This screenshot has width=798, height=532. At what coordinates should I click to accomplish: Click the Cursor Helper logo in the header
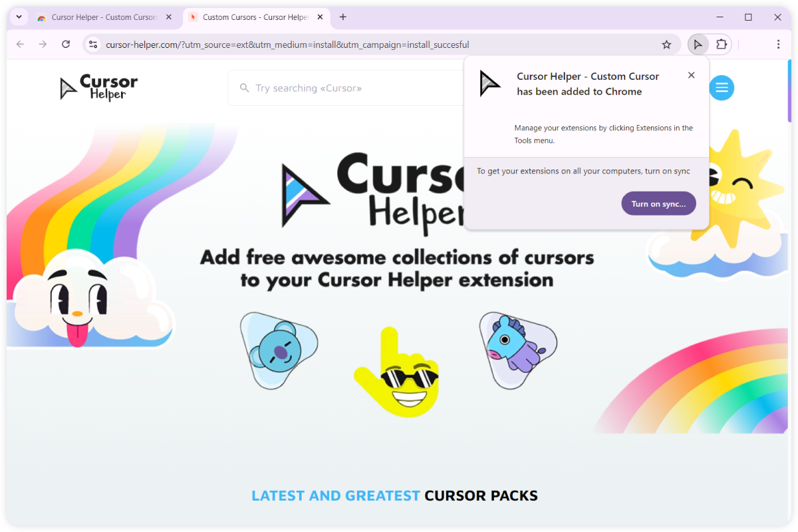[x=98, y=88]
